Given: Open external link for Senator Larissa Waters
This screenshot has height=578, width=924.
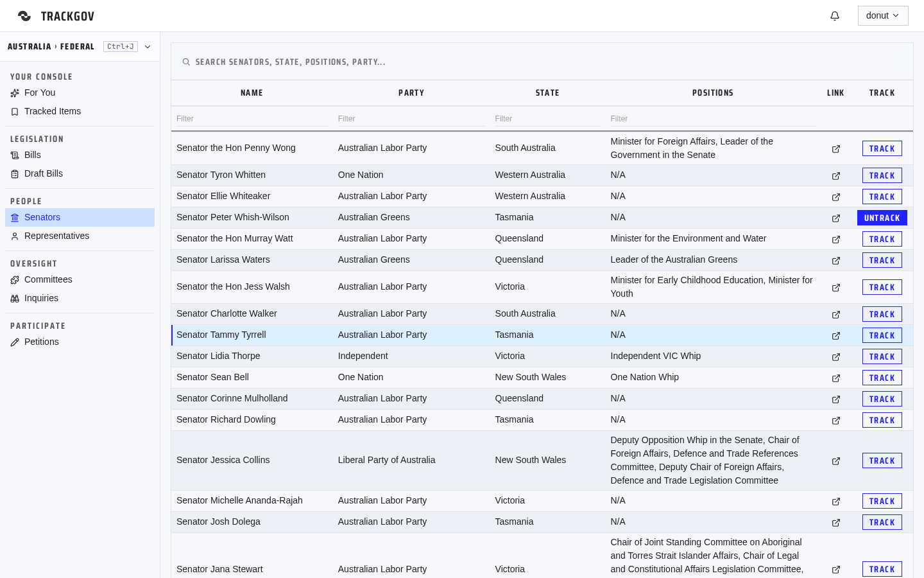Looking at the screenshot, I should [x=836, y=261].
